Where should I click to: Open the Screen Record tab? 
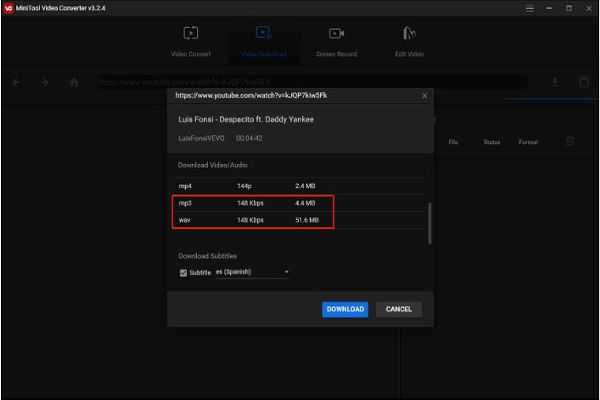point(336,41)
